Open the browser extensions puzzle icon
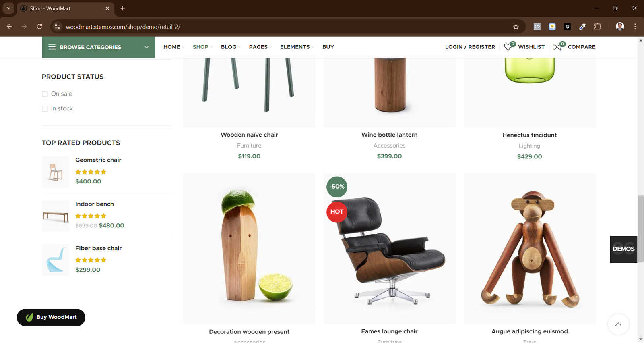This screenshot has width=644, height=343. (x=598, y=27)
